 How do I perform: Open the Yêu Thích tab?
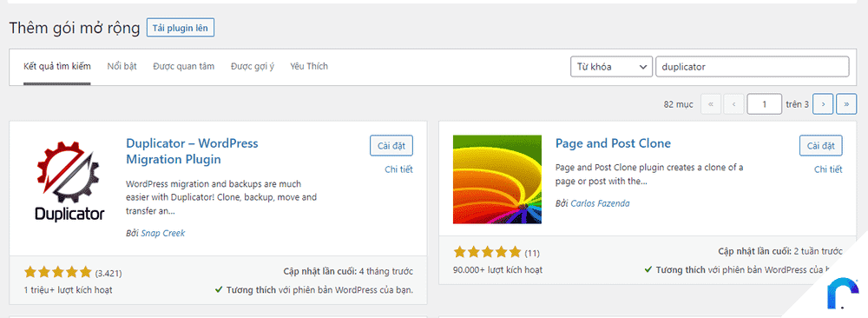[x=309, y=67]
